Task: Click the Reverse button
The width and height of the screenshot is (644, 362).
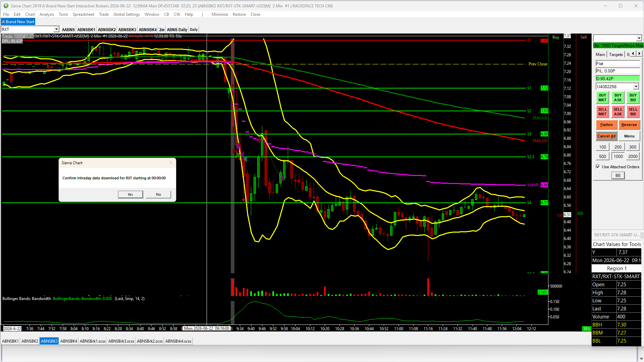Action: (x=629, y=125)
